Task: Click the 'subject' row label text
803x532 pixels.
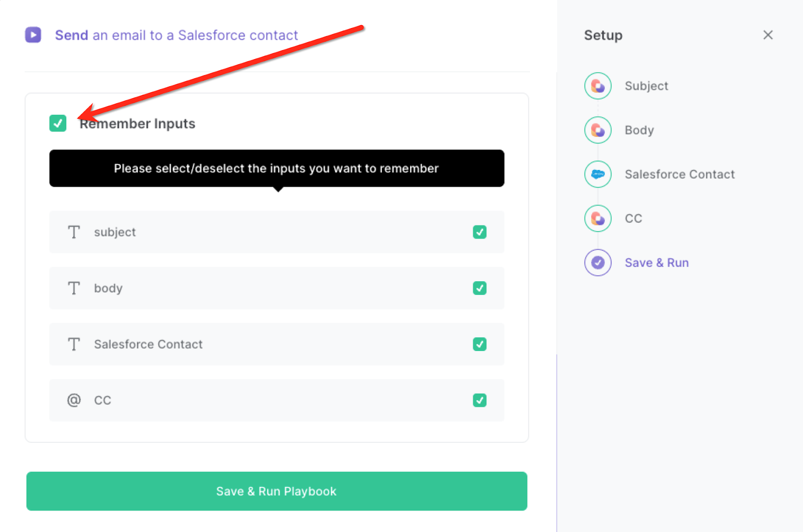Action: tap(115, 232)
